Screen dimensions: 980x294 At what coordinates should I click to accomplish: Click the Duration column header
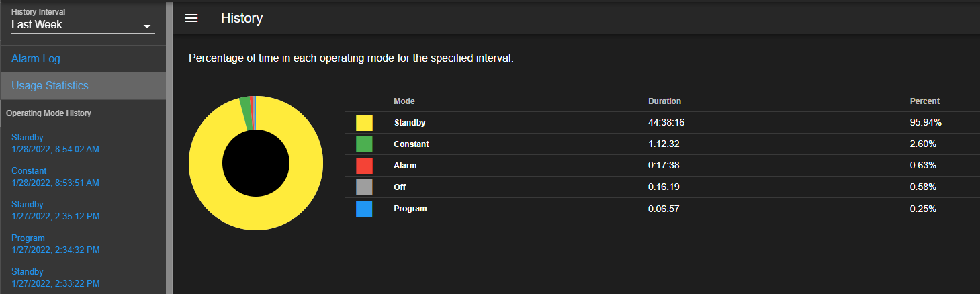(x=664, y=101)
